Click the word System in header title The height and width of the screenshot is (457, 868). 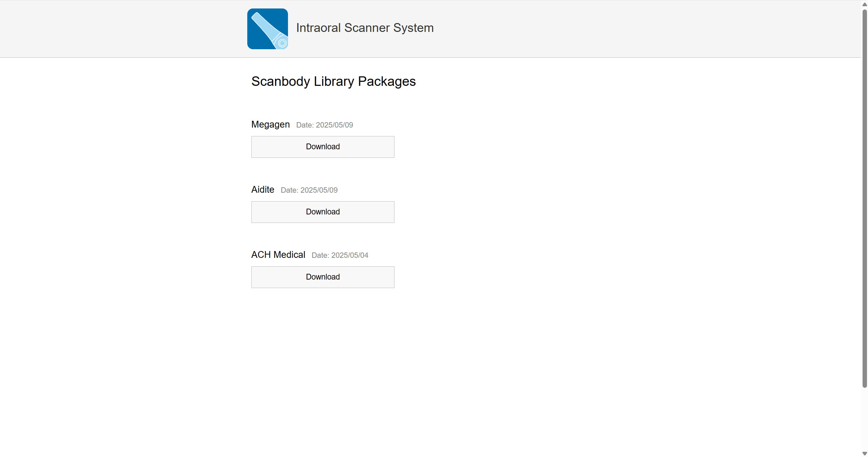tap(413, 28)
